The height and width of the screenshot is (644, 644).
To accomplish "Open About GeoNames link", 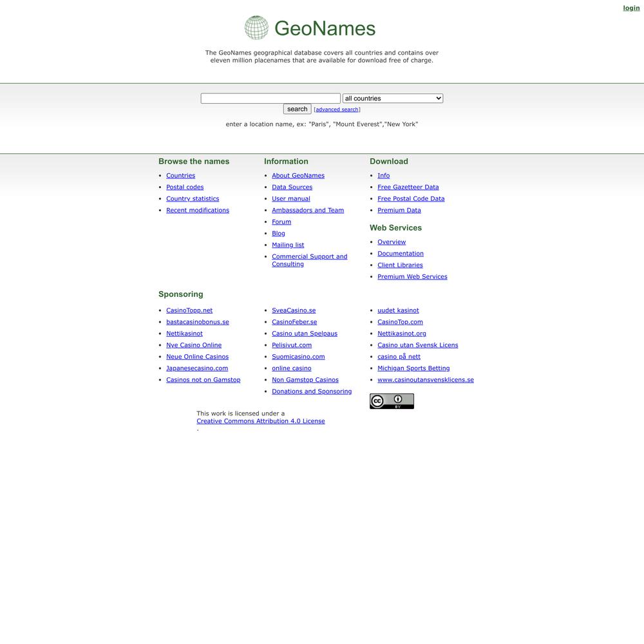I will [298, 175].
